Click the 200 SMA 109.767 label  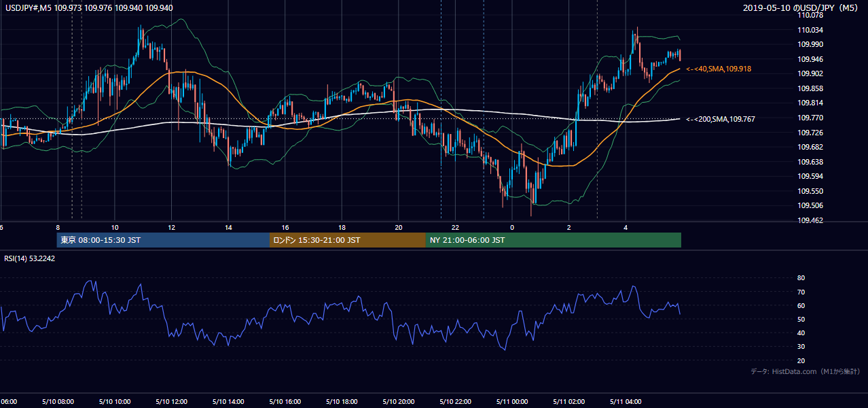721,119
